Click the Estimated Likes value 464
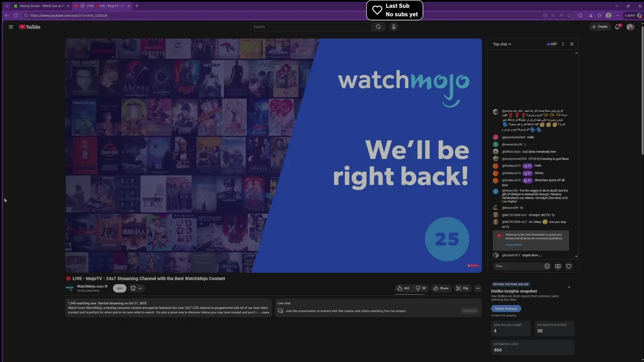The width and height of the screenshot is (644, 362). click(498, 350)
